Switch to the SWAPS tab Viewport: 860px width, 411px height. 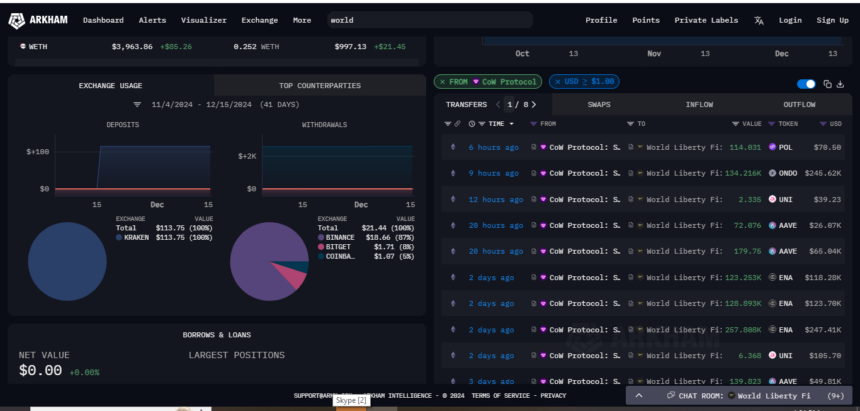click(x=599, y=104)
